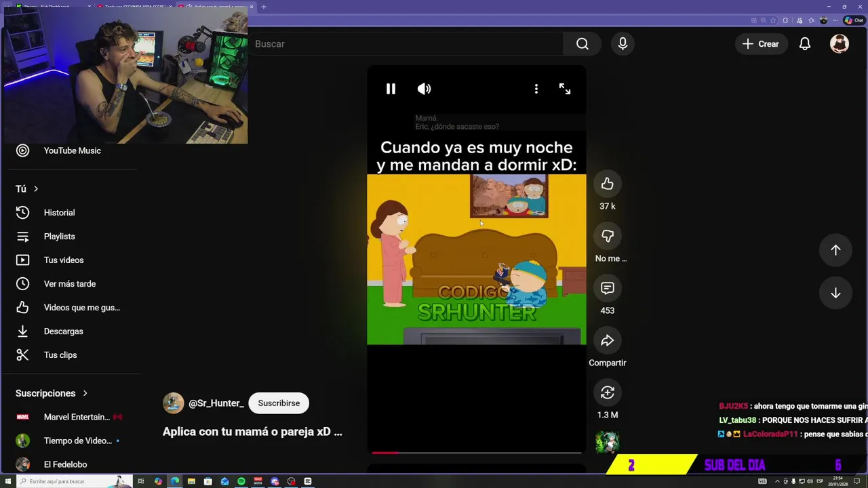This screenshot has height=488, width=868.
Task: Dislike the Short via No me gusta
Action: 607,236
